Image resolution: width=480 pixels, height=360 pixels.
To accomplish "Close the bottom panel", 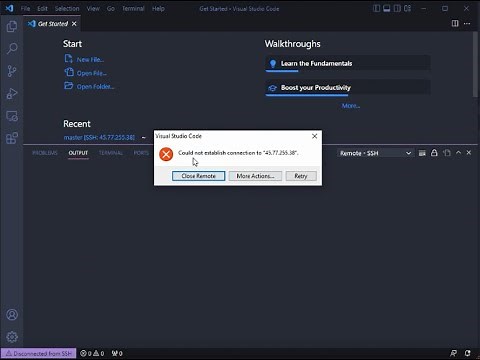I will coord(469,153).
